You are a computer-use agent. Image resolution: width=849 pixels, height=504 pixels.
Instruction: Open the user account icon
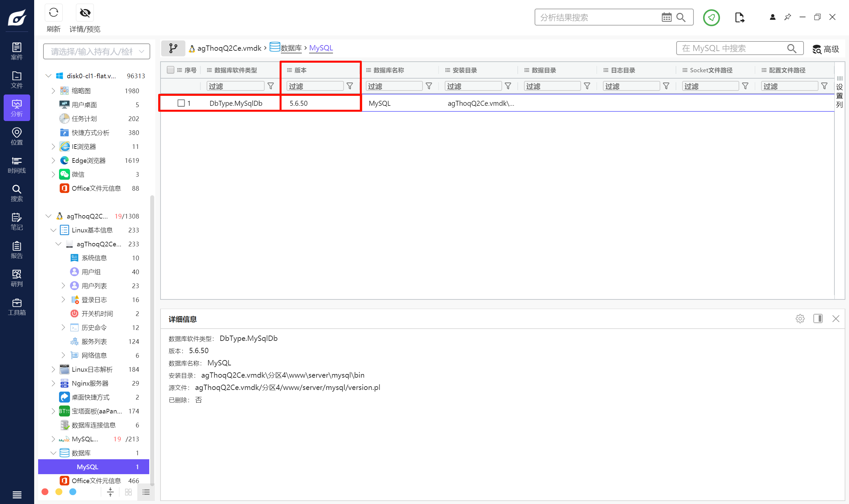pos(772,17)
